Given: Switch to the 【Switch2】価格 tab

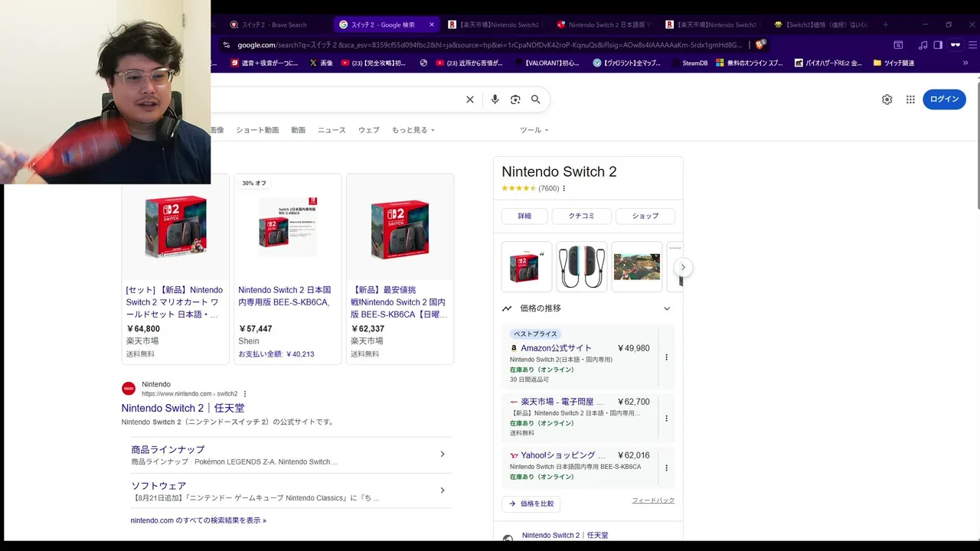Looking at the screenshot, I should (821, 24).
